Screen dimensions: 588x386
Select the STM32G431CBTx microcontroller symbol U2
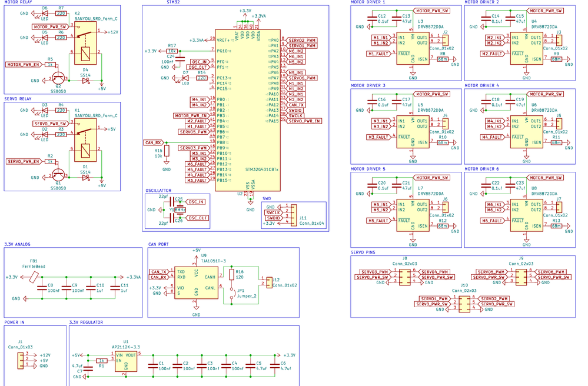point(247,110)
